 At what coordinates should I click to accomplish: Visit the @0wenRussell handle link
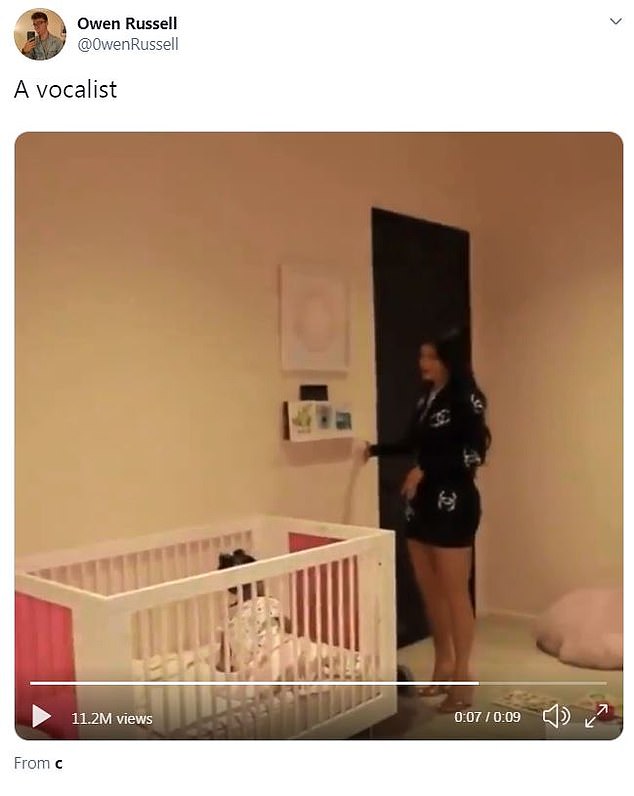[x=128, y=45]
